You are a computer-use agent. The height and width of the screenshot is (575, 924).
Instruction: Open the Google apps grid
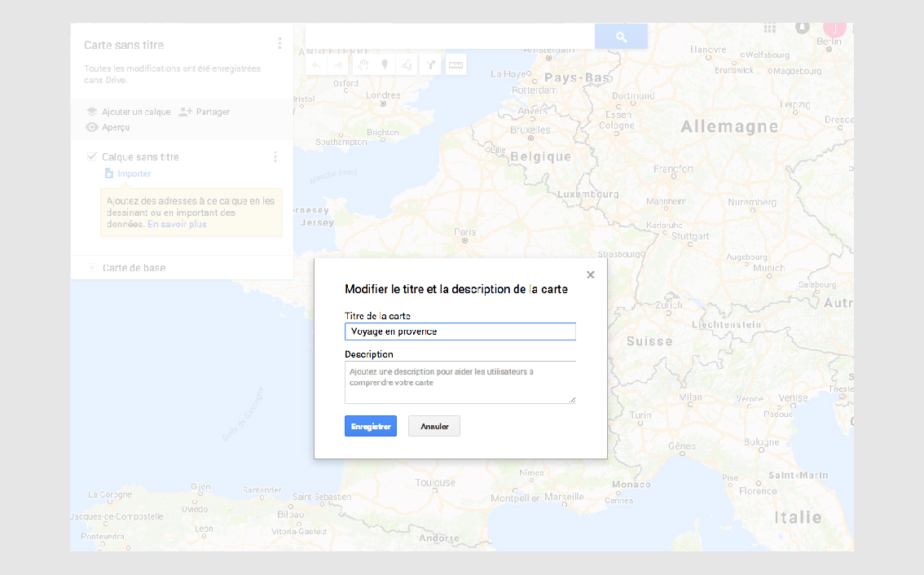pyautogui.click(x=770, y=28)
